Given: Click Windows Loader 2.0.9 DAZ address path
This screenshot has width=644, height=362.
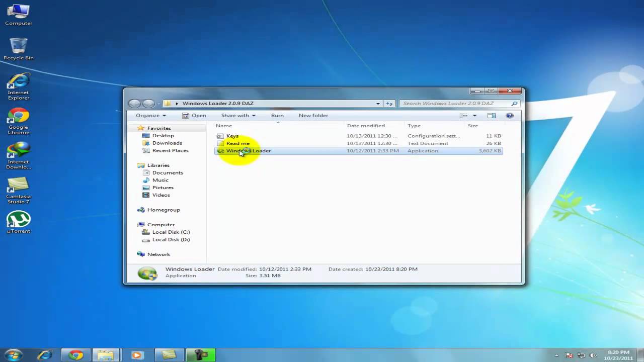Looking at the screenshot, I should click(x=218, y=104).
